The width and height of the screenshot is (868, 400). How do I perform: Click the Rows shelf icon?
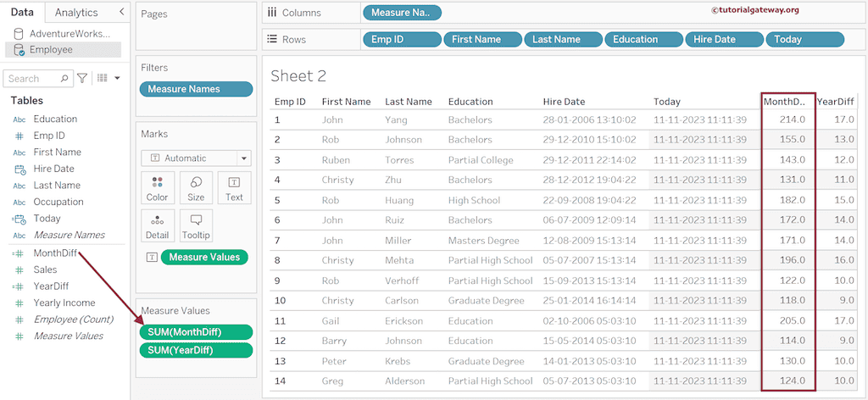click(x=272, y=39)
